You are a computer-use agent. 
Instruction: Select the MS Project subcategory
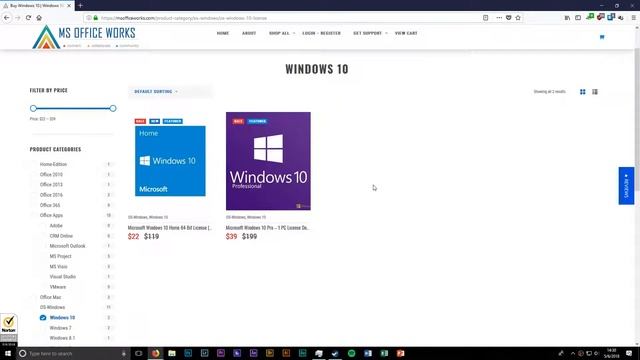tap(60, 256)
